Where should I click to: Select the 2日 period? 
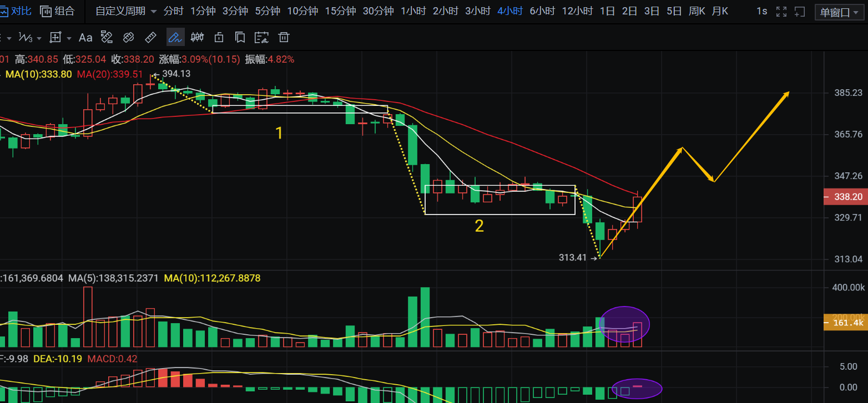click(x=629, y=11)
